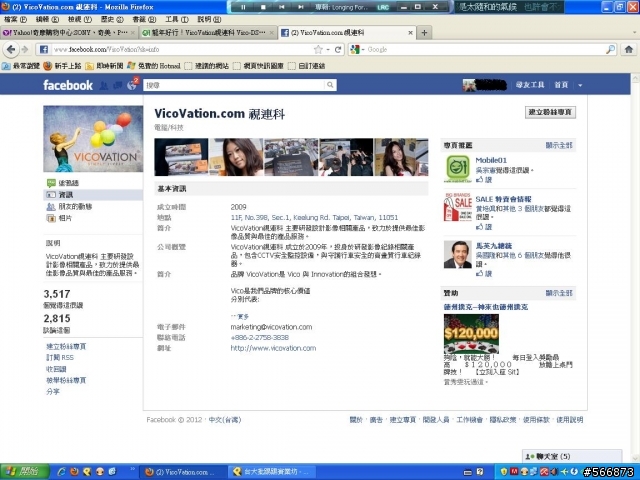Open the URL history dropdown arrow
Image resolution: width=640 pixels, height=480 pixels.
[x=328, y=49]
